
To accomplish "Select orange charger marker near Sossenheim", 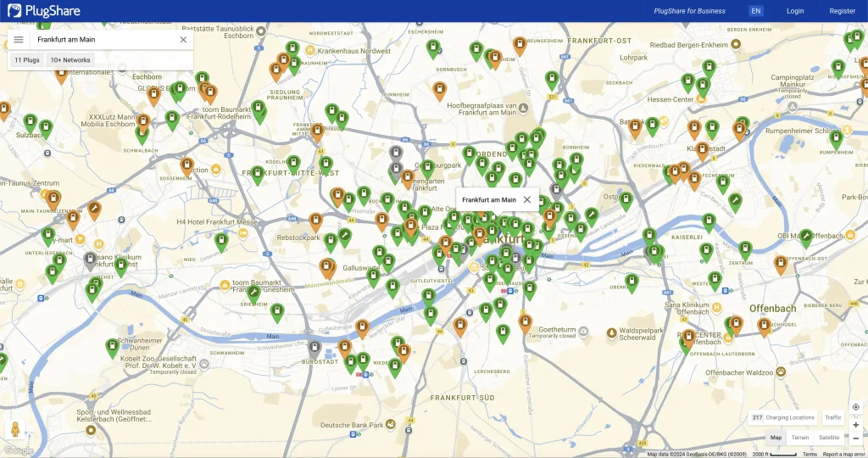I will tap(187, 165).
